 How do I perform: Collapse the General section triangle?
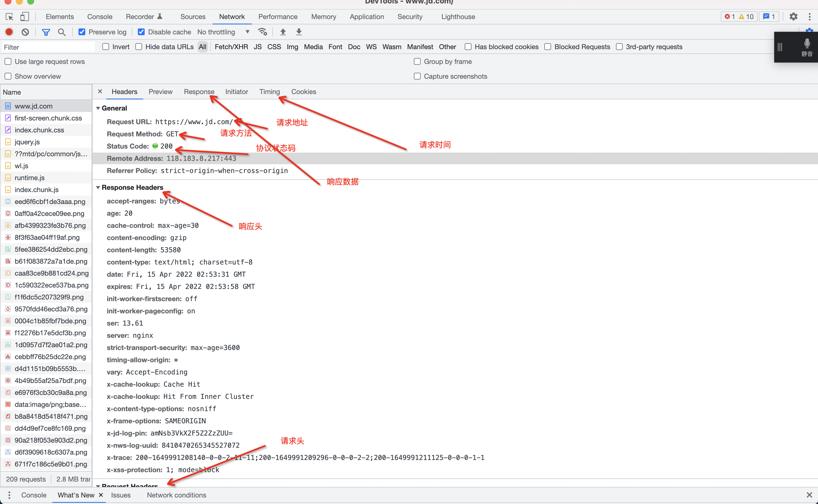pyautogui.click(x=98, y=108)
